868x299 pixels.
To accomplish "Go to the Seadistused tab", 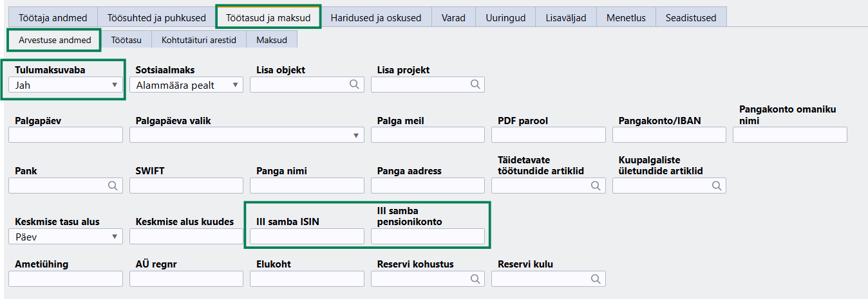I will click(x=691, y=17).
